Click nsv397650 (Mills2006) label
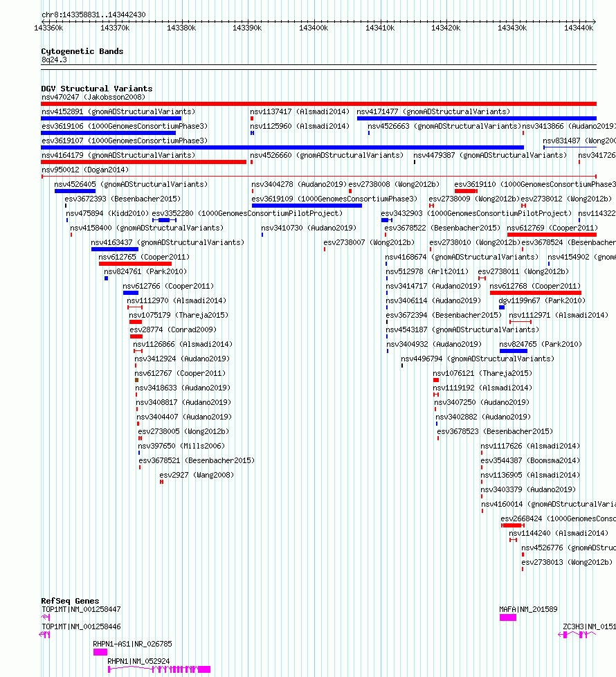Image resolution: width=616 pixels, height=677 pixels. pyautogui.click(x=181, y=446)
